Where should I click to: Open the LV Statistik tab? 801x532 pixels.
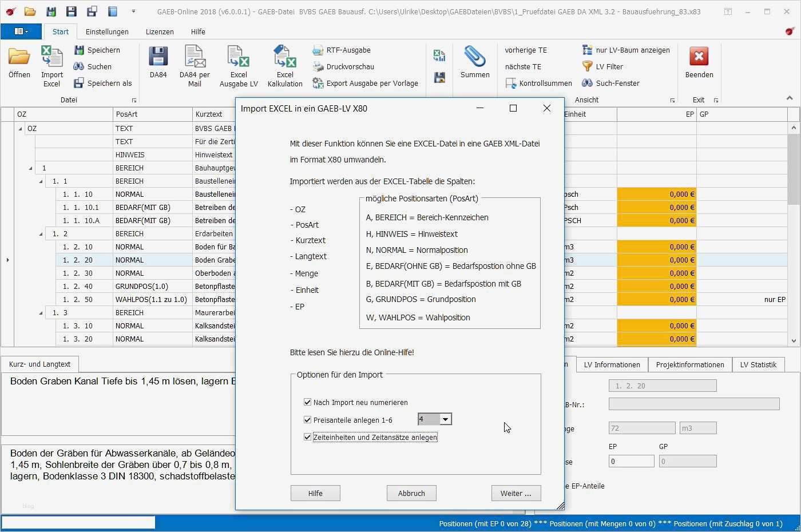coord(758,364)
